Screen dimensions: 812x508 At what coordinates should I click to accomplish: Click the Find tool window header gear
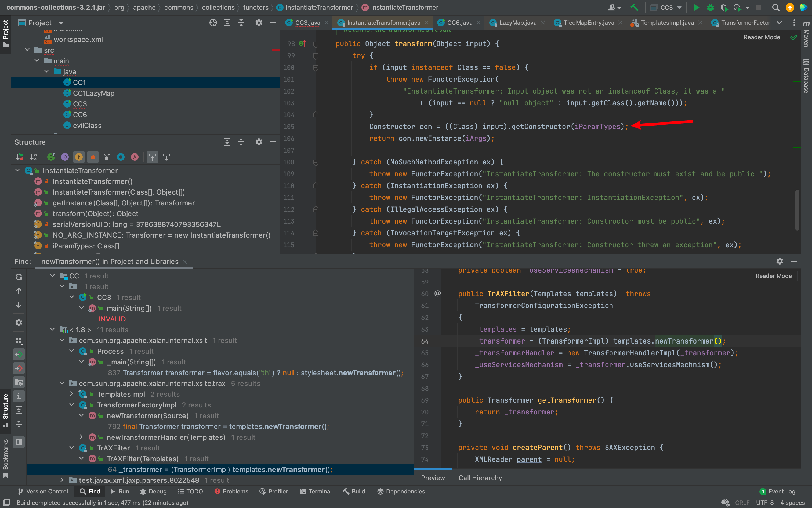(780, 261)
